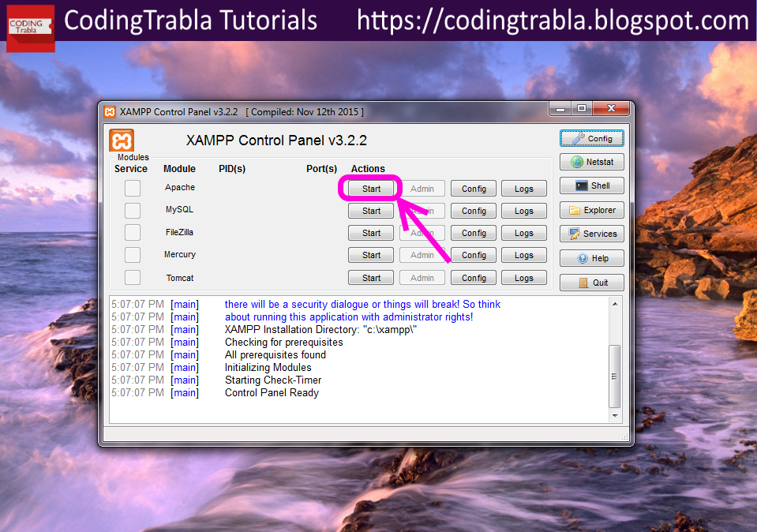View Apache Logs
This screenshot has height=532, width=757.
pyautogui.click(x=524, y=189)
